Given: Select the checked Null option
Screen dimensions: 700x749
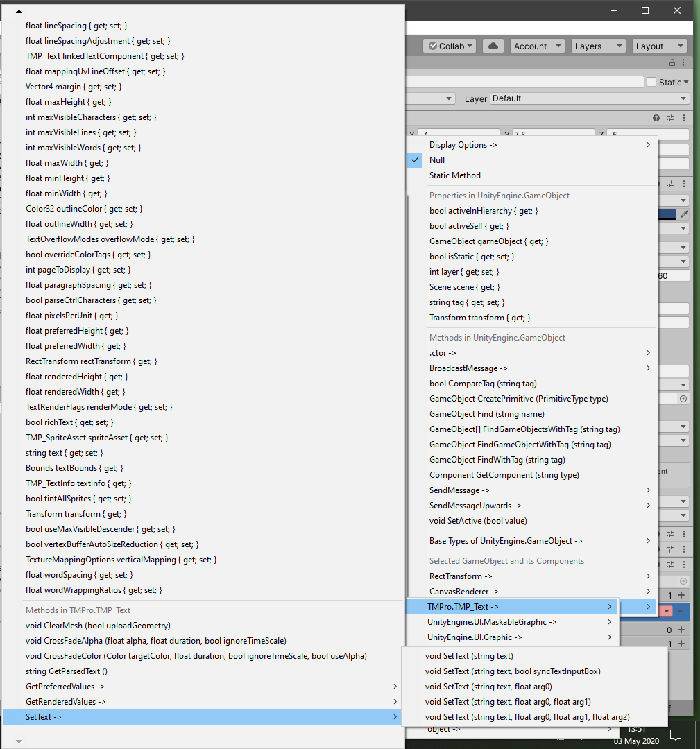Looking at the screenshot, I should 532,160.
